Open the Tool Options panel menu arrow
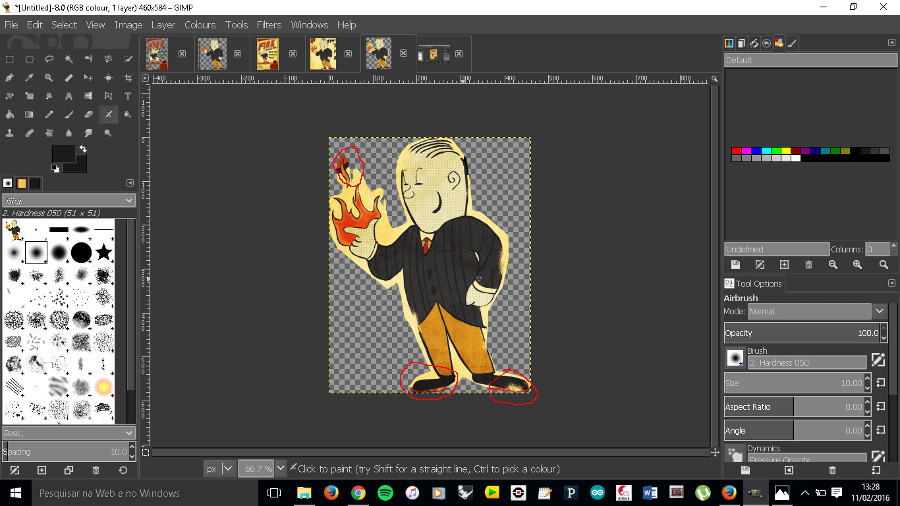 pyautogui.click(x=891, y=283)
